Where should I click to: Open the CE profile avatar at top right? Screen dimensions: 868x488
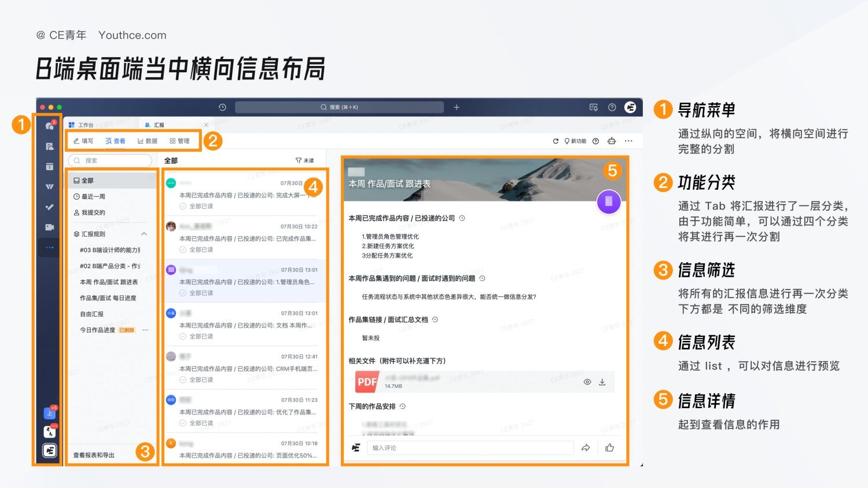(630, 107)
